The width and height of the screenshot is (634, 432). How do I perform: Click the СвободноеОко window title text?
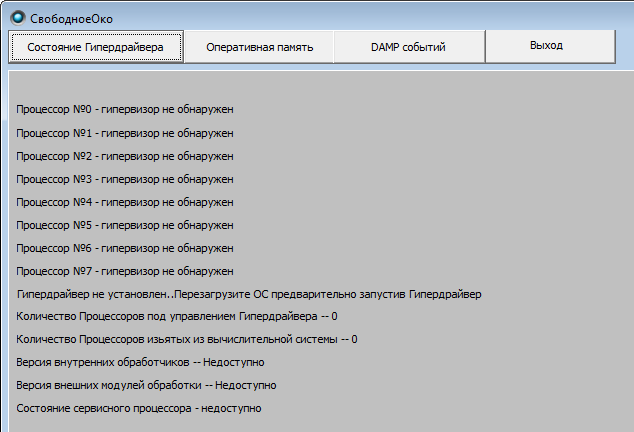71,18
